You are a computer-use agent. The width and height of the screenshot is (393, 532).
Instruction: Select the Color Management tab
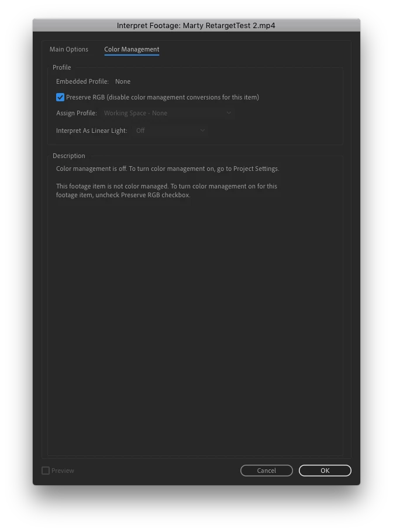[132, 49]
